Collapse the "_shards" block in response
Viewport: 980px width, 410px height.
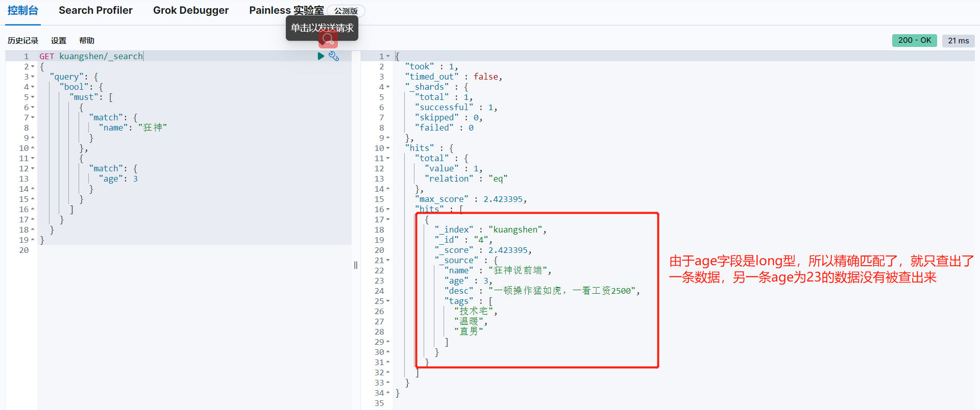[388, 87]
